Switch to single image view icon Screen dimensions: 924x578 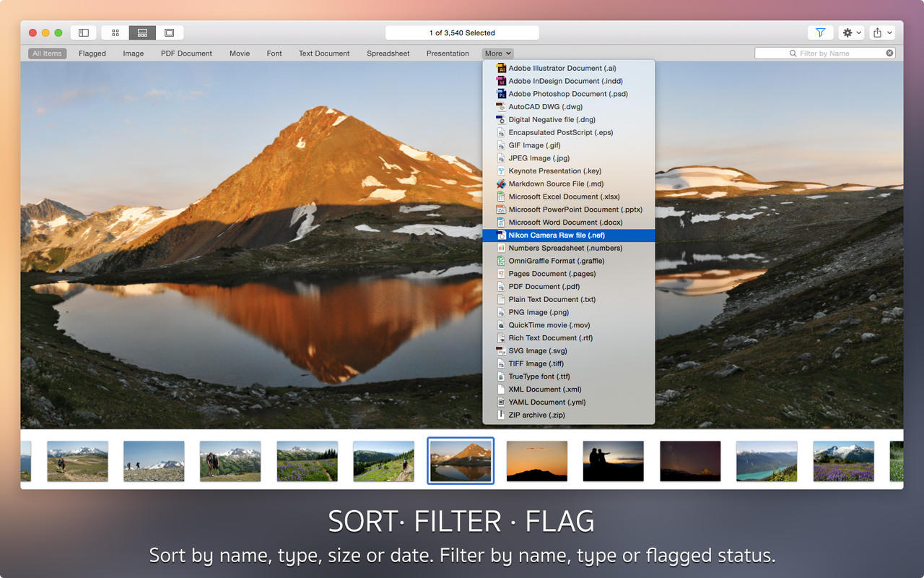[x=168, y=32]
